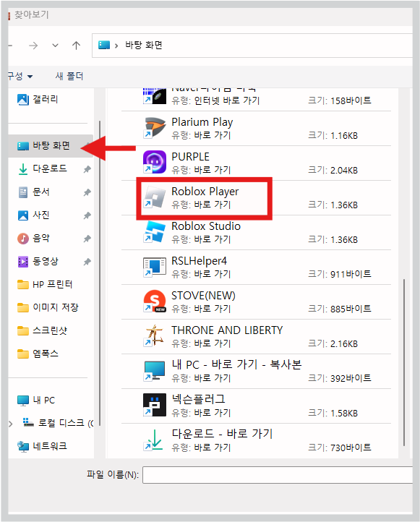Click the 로컬 디스크 drive icon
This screenshot has width=420, height=522.
point(28,423)
